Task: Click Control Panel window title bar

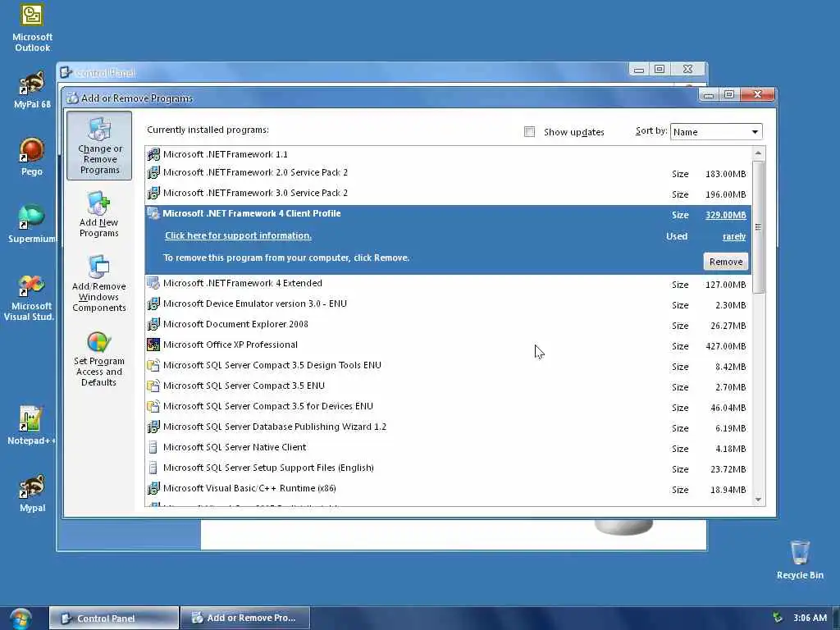Action: point(343,72)
